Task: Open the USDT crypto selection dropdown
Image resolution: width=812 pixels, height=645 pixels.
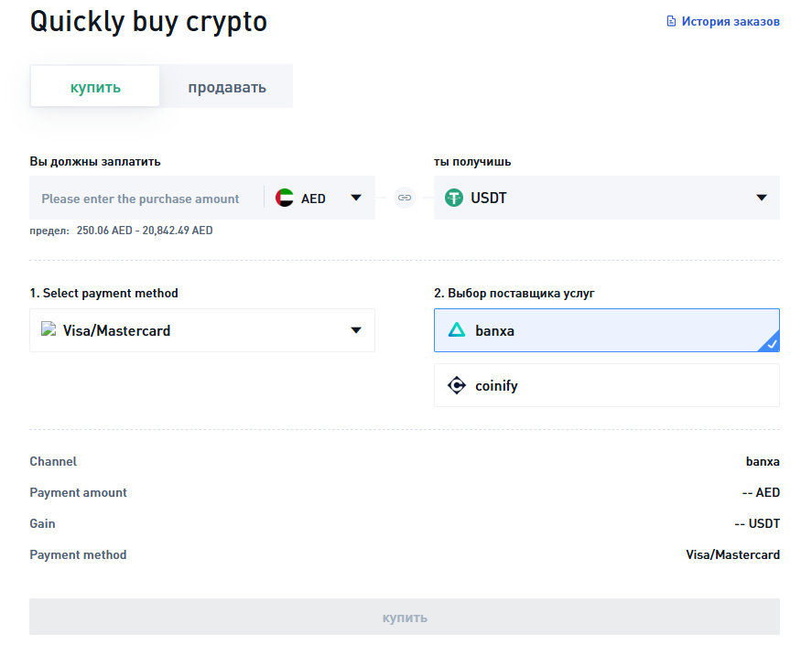Action: pos(606,198)
